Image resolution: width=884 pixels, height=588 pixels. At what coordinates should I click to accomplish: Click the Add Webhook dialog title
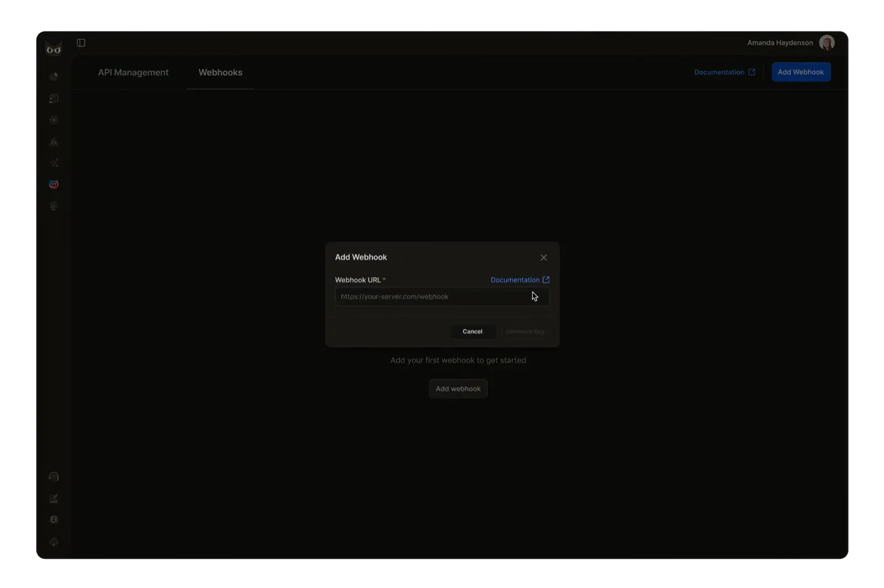361,257
